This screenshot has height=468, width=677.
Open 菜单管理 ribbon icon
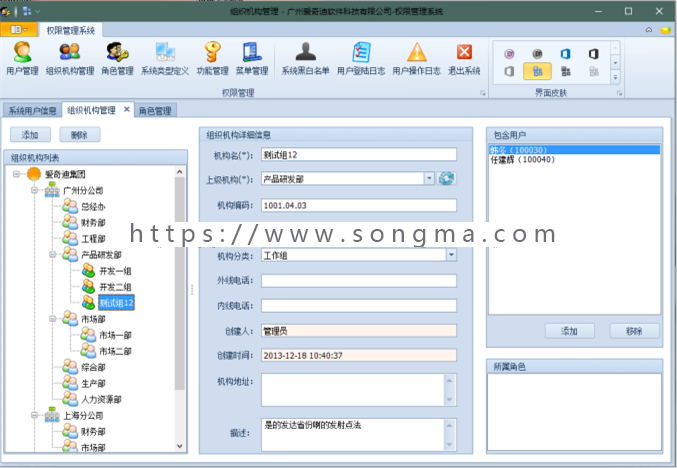(x=252, y=58)
